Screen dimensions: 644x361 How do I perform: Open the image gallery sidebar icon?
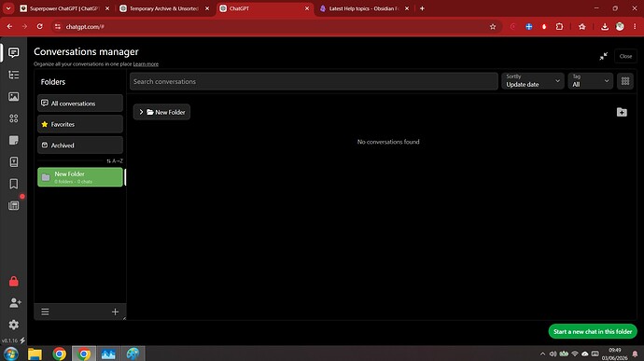coord(14,96)
